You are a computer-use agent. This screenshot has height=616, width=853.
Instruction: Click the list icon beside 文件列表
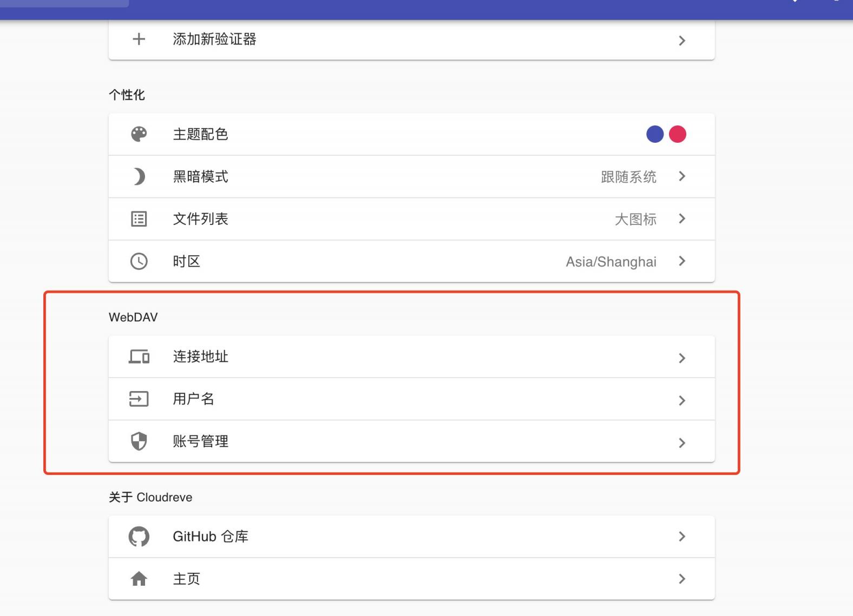coord(139,219)
